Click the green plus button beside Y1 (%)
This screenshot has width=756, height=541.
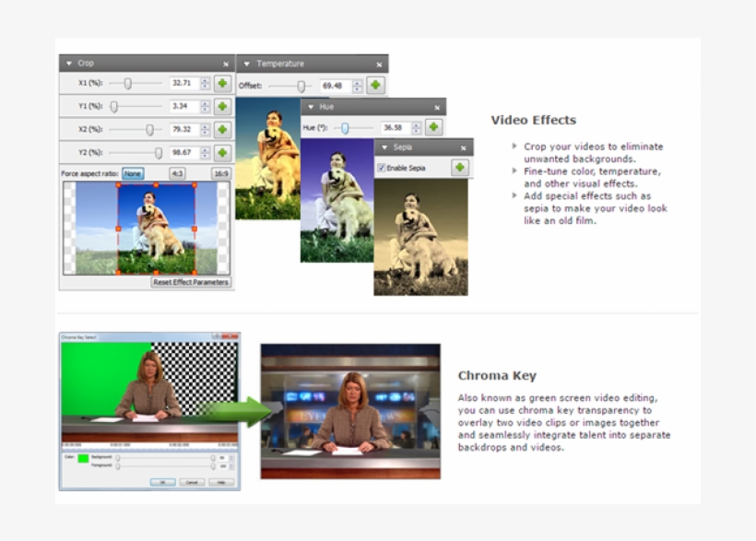coord(222,106)
